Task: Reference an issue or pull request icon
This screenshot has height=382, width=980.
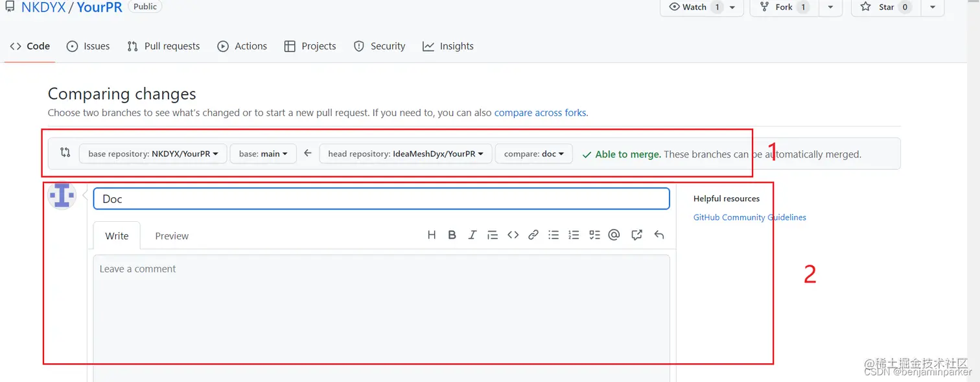Action: pos(636,235)
